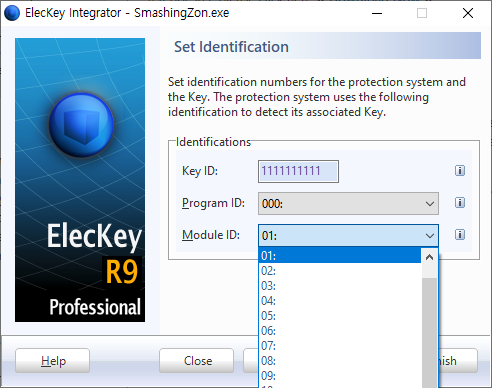Click the ElecKey R9 Professional banner image
492x388 pixels.
[x=80, y=180]
